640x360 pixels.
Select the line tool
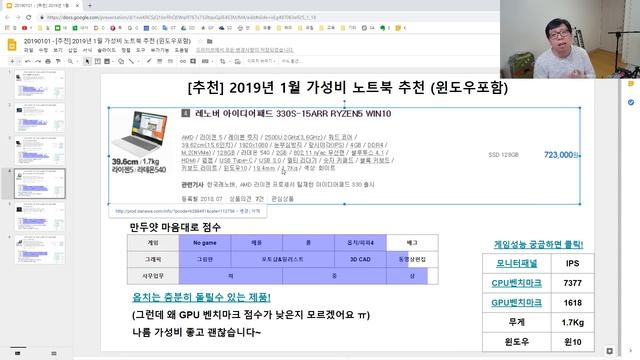[x=131, y=61]
